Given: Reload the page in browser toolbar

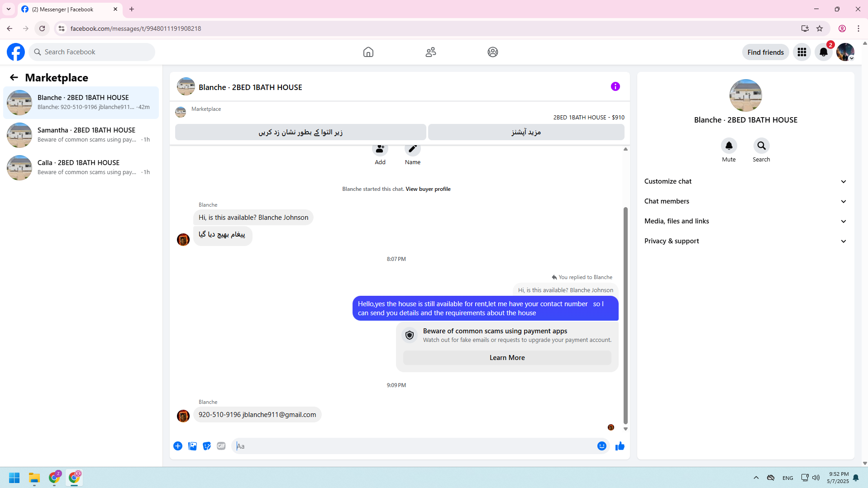Looking at the screenshot, I should (x=42, y=28).
